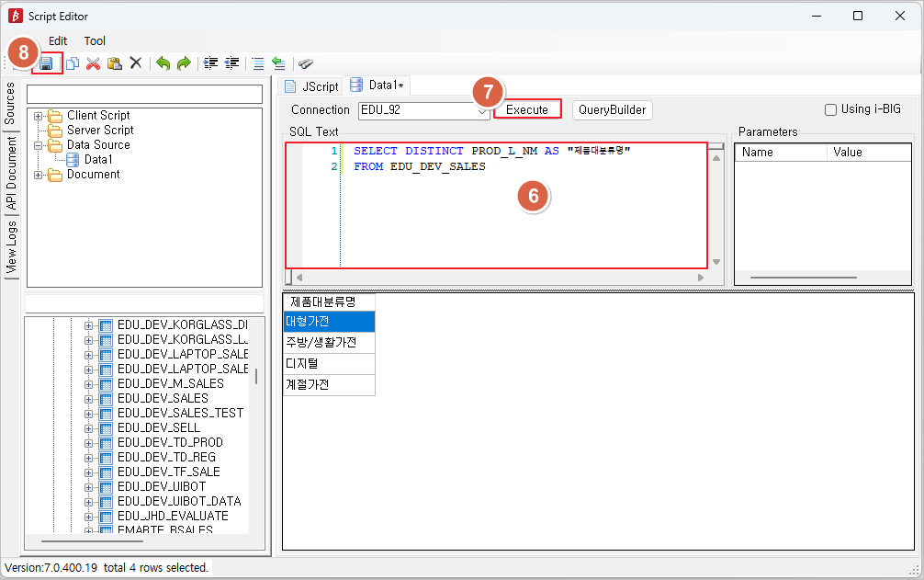
Task: Click the Paste clipboard icon
Action: (x=114, y=63)
